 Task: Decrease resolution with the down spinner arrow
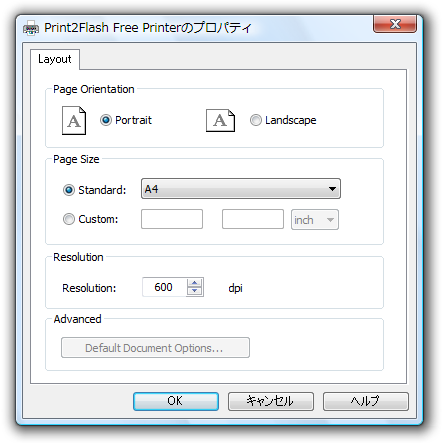(195, 291)
